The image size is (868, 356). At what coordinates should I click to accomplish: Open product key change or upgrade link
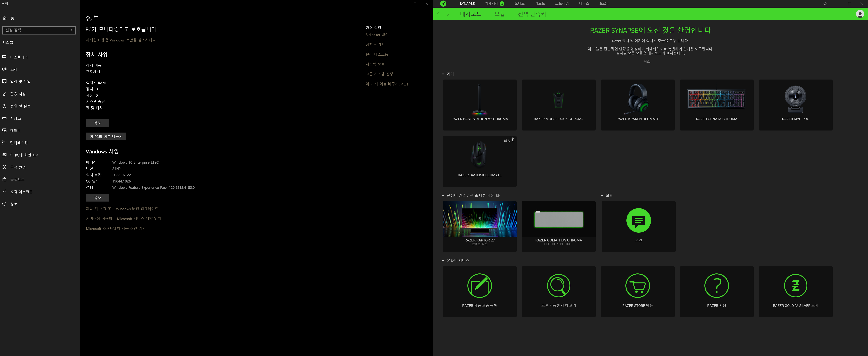click(122, 209)
